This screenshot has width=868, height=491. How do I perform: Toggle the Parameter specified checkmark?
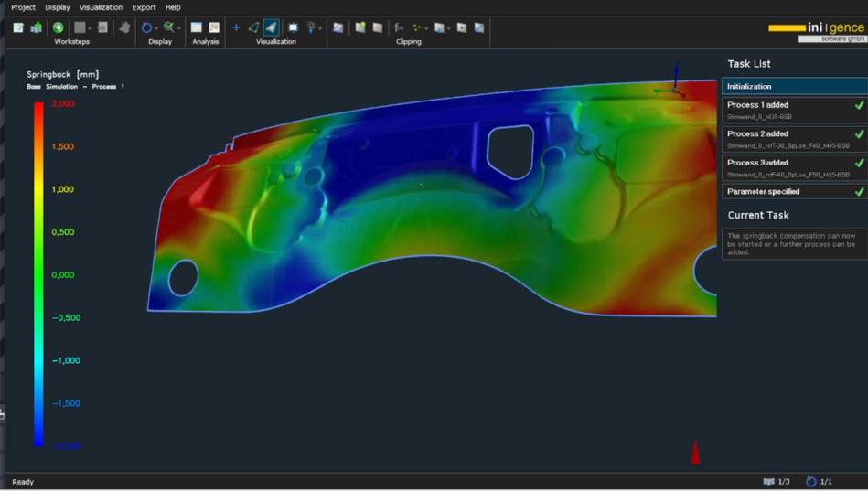point(859,192)
